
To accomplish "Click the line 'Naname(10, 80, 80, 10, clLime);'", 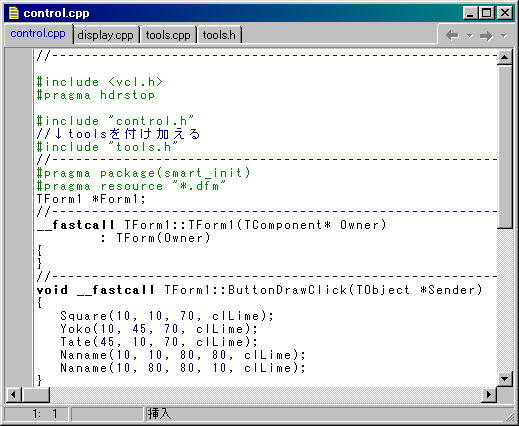I will 183,368.
